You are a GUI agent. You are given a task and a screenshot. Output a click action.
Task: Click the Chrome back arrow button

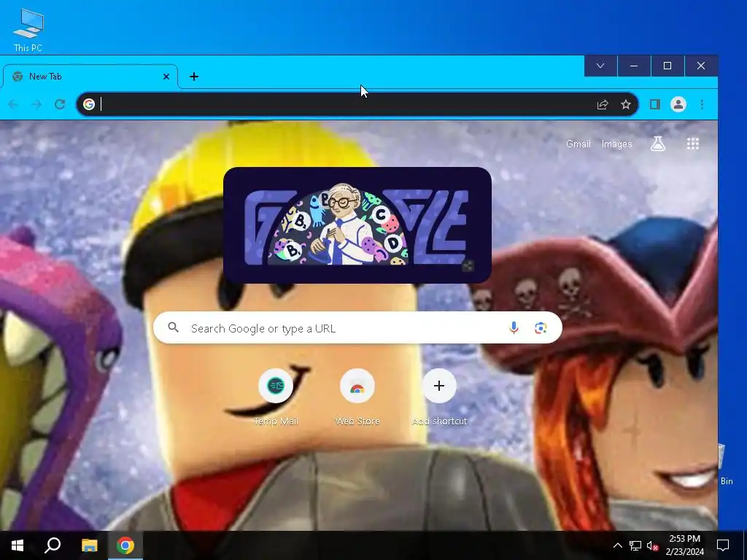point(13,104)
